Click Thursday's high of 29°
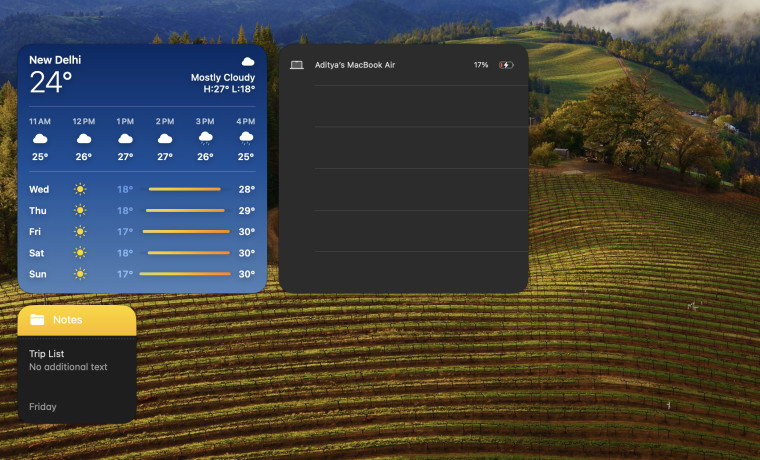 (247, 210)
